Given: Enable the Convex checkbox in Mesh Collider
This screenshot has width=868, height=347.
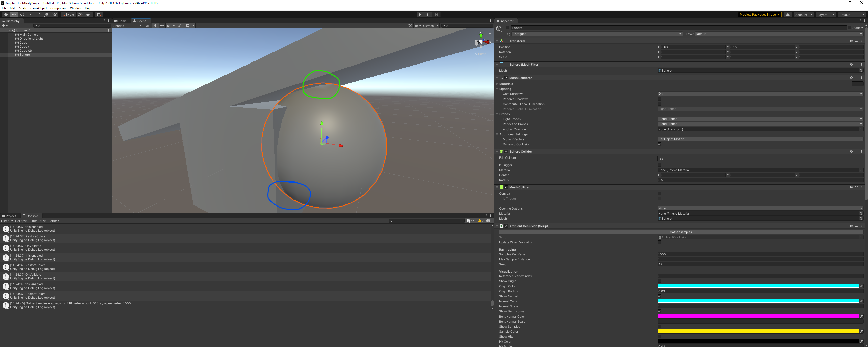Looking at the screenshot, I should pyautogui.click(x=659, y=194).
